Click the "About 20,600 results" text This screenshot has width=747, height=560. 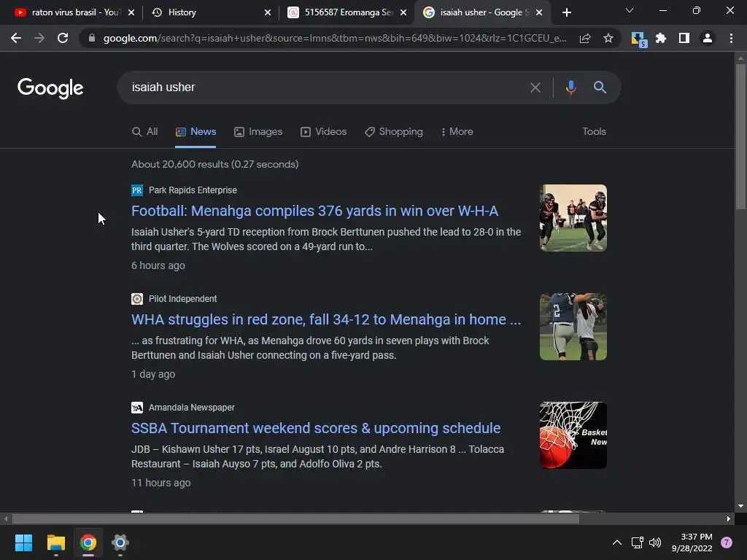pos(215,164)
